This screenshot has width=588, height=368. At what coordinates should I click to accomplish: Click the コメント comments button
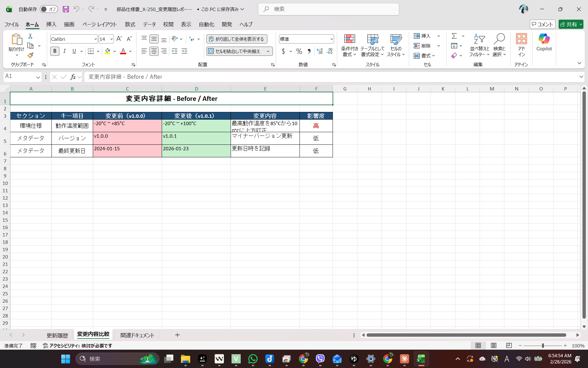pos(542,24)
